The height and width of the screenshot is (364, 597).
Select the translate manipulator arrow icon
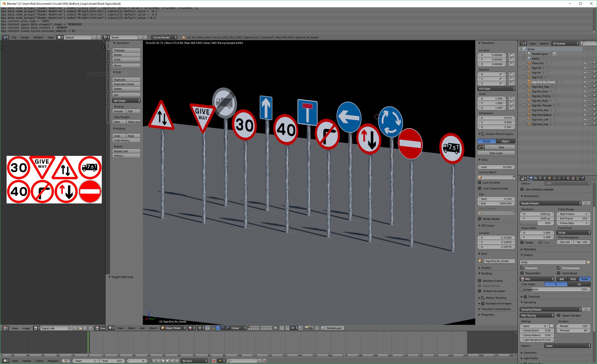coord(218,328)
